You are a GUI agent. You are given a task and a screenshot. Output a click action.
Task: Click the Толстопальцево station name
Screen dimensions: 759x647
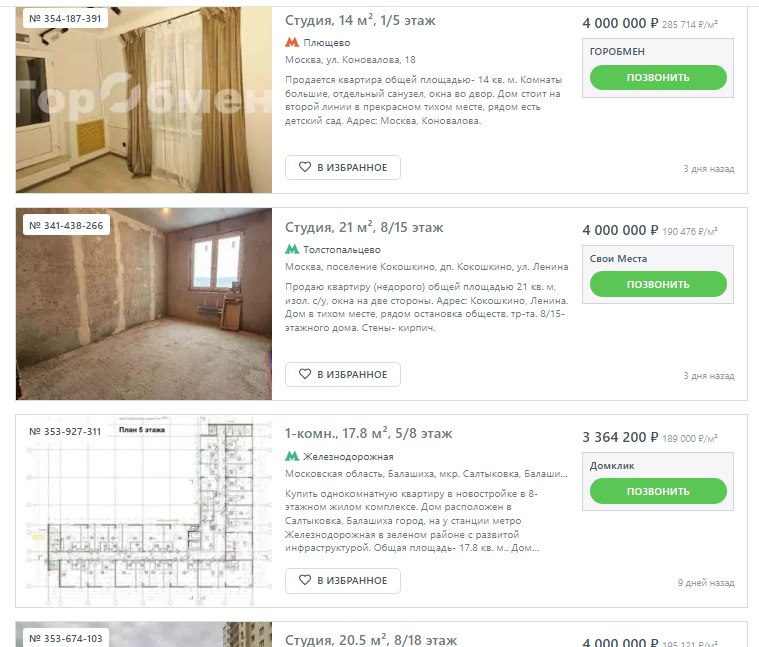342,250
